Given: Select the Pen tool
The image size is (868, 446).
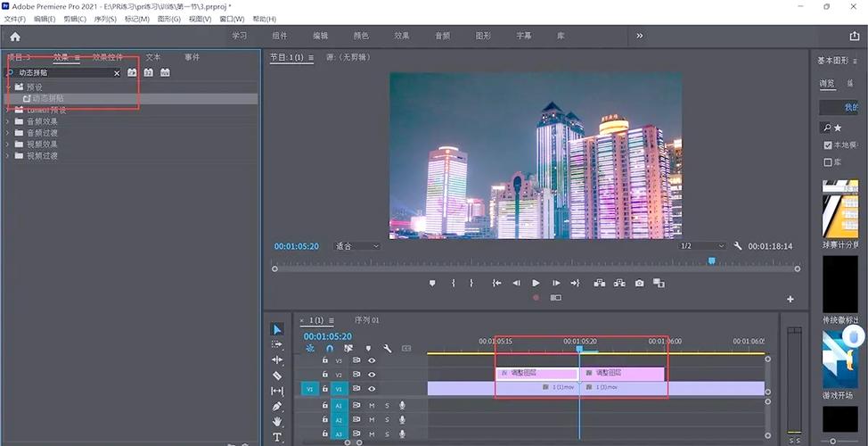Looking at the screenshot, I should [277, 406].
